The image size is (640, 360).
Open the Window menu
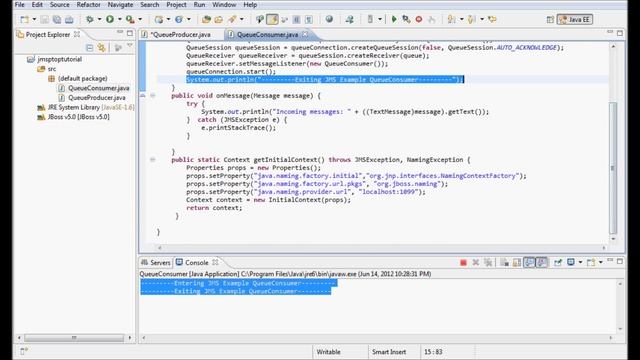[224, 5]
